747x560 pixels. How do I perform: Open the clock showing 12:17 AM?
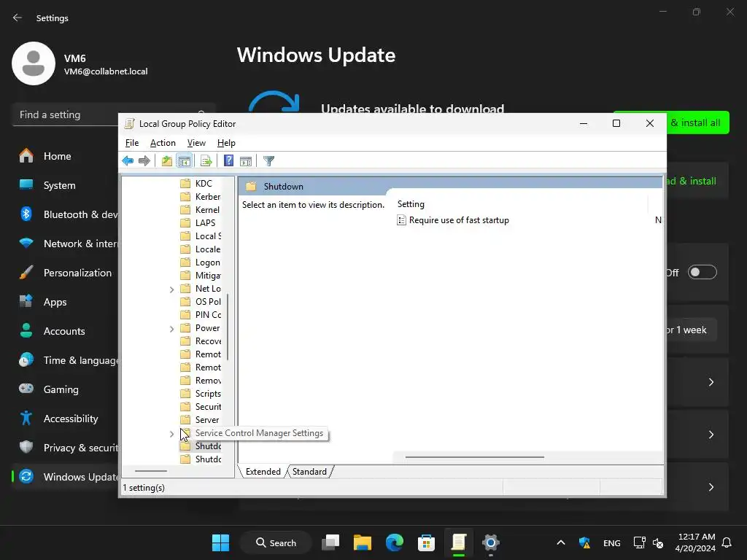click(x=695, y=542)
